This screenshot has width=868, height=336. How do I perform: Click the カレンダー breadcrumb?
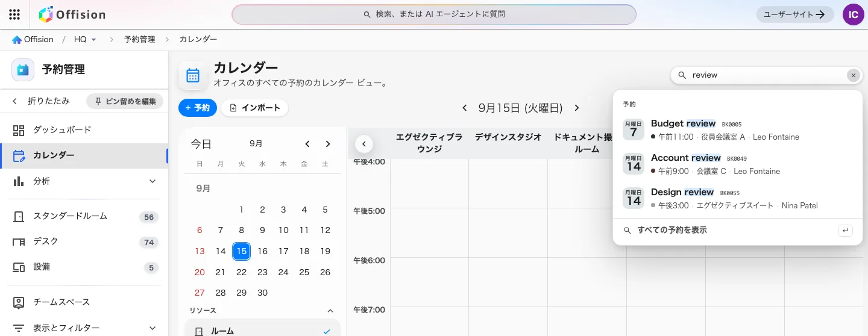click(x=198, y=39)
